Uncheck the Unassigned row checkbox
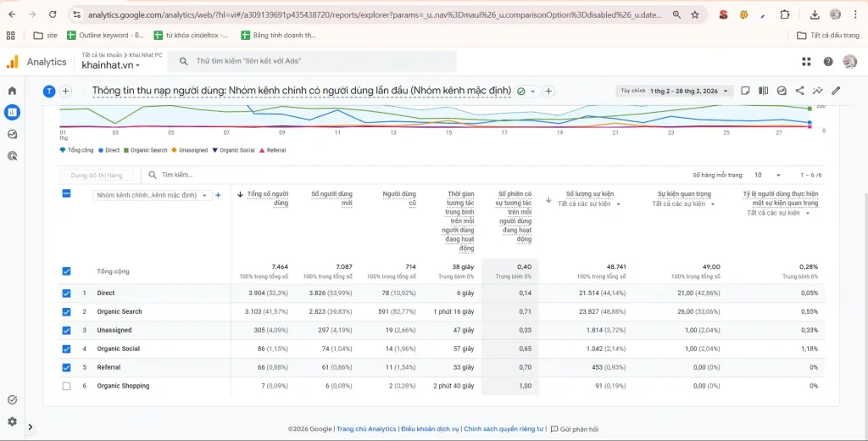This screenshot has width=868, height=441. click(x=66, y=330)
